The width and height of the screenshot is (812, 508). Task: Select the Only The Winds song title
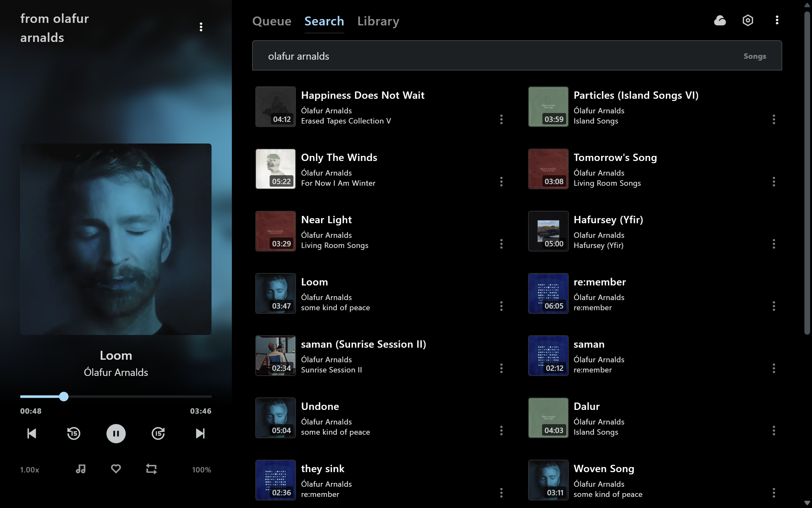339,157
